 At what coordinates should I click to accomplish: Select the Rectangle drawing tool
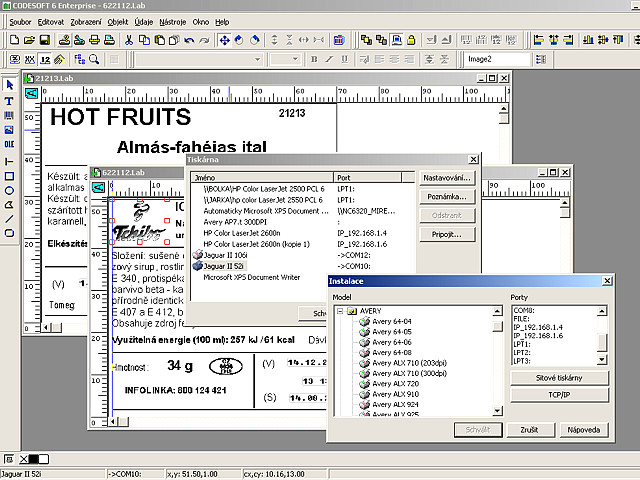pos(9,176)
